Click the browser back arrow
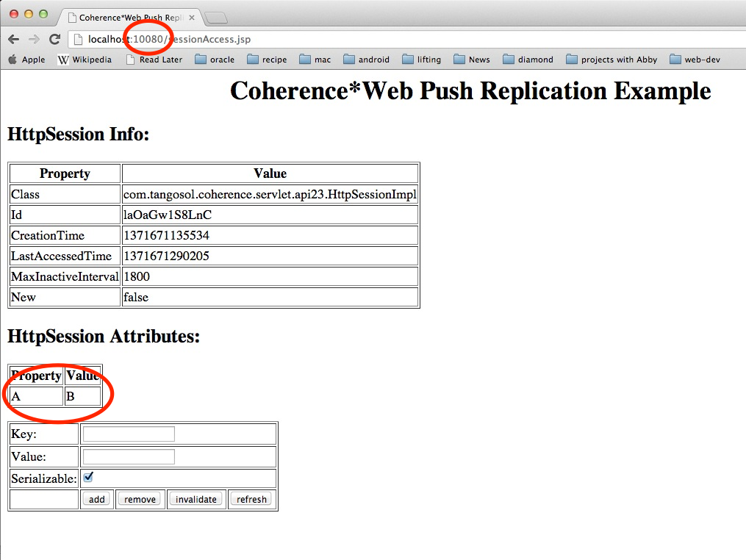This screenshot has height=560, width=746. click(x=14, y=40)
